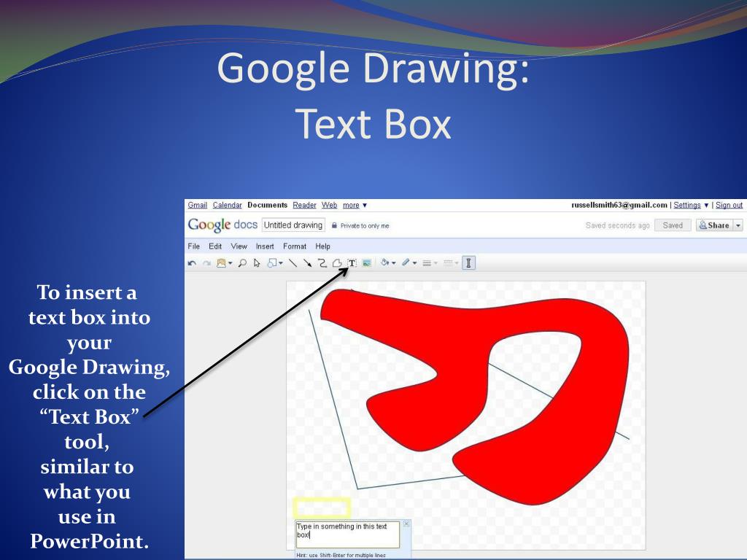Close the text entry popup
Image resolution: width=747 pixels, height=560 pixels.
pyautogui.click(x=406, y=524)
